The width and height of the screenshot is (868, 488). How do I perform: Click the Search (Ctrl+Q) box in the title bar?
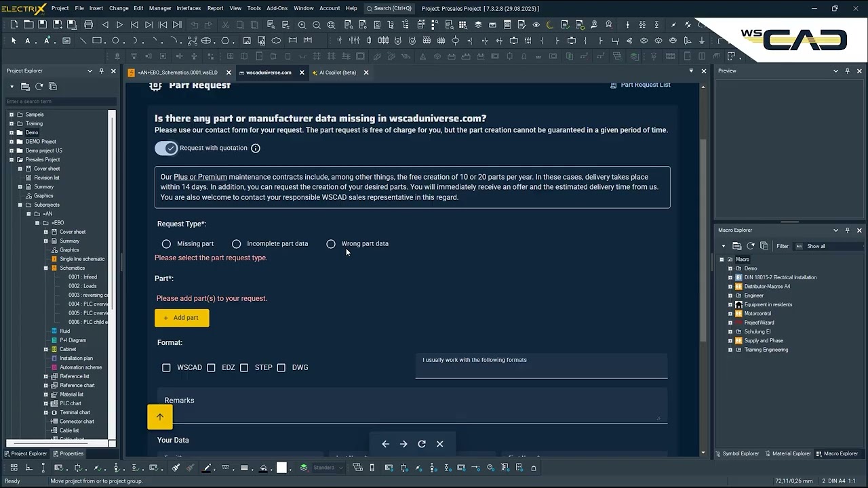389,8
